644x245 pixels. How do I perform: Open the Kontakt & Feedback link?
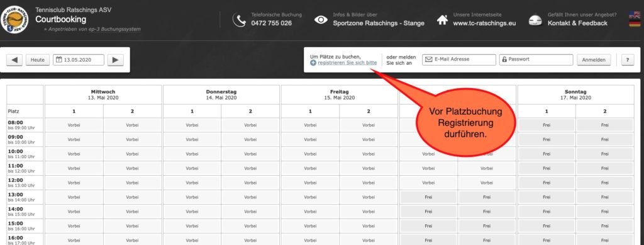[x=577, y=23]
